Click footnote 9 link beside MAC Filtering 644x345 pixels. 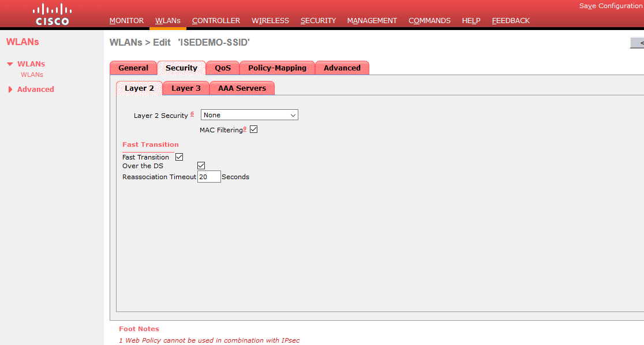click(245, 129)
